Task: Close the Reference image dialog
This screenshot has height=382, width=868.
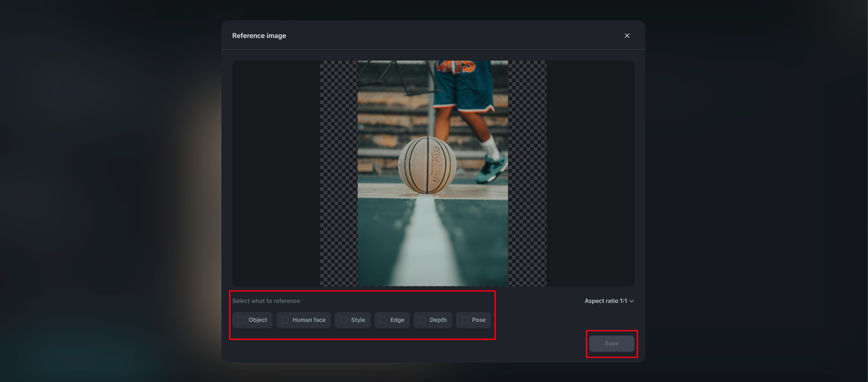Action: point(627,36)
